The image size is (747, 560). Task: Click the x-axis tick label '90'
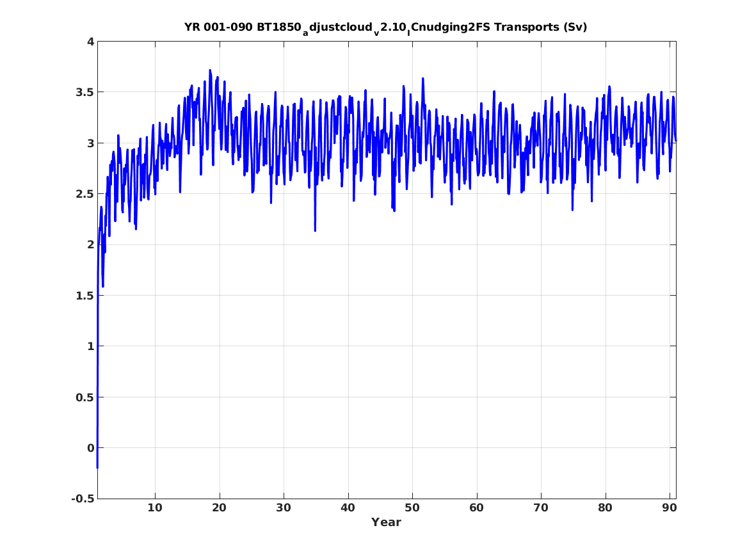[x=670, y=508]
